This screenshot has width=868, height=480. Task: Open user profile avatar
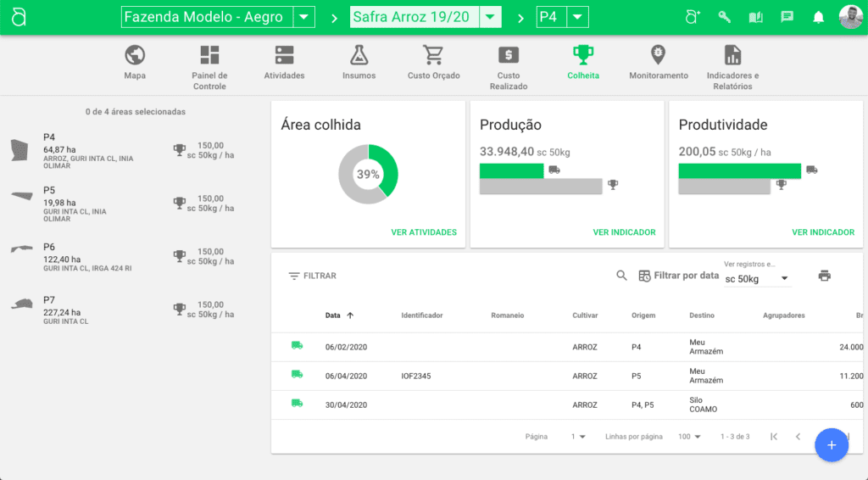coord(850,17)
